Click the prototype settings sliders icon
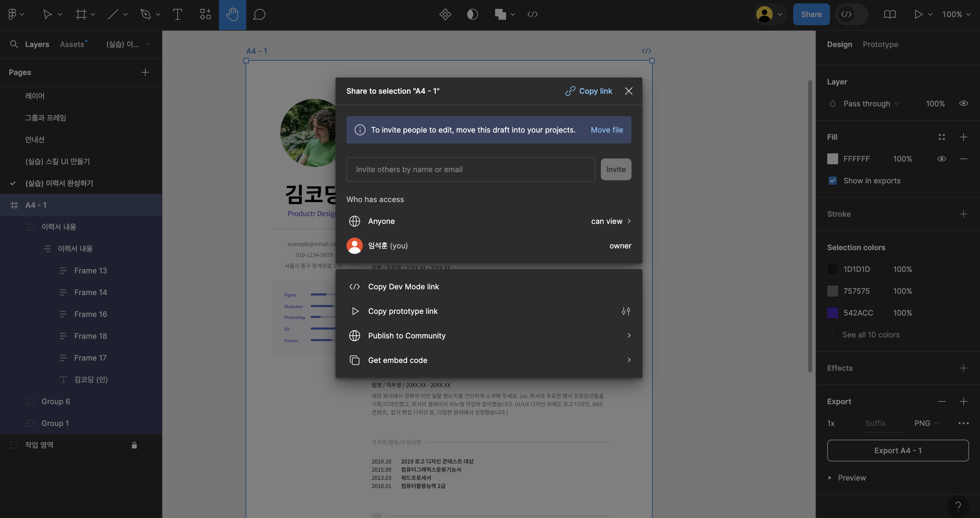Image resolution: width=980 pixels, height=518 pixels. pyautogui.click(x=626, y=311)
